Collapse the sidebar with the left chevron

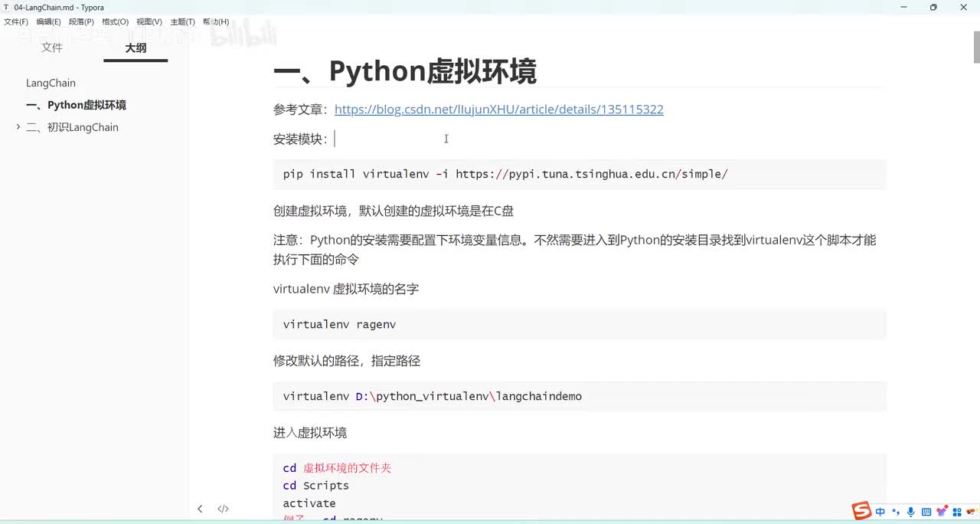(200, 509)
